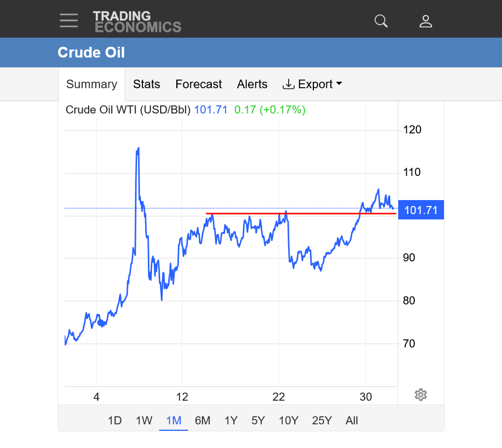Viewport: 502px width, 448px height.
Task: Open the hamburger navigation menu
Action: tap(69, 20)
